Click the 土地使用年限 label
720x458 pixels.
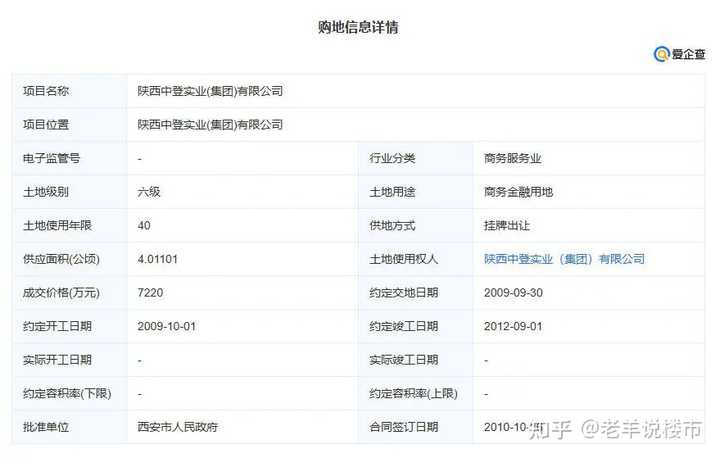[x=57, y=225]
